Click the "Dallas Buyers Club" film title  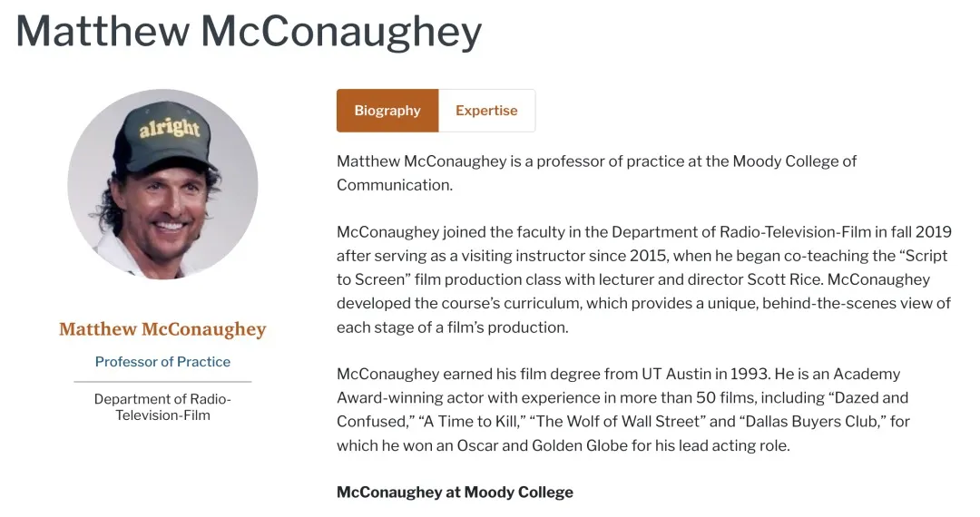coord(808,422)
